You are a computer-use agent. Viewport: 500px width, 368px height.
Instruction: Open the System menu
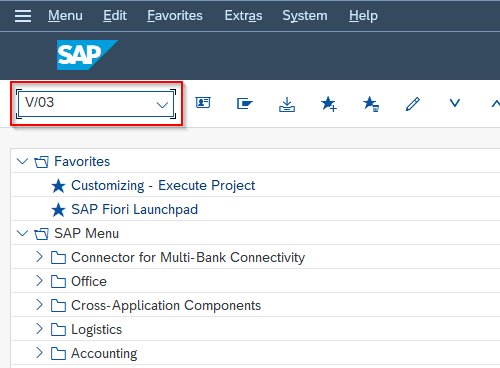point(305,16)
